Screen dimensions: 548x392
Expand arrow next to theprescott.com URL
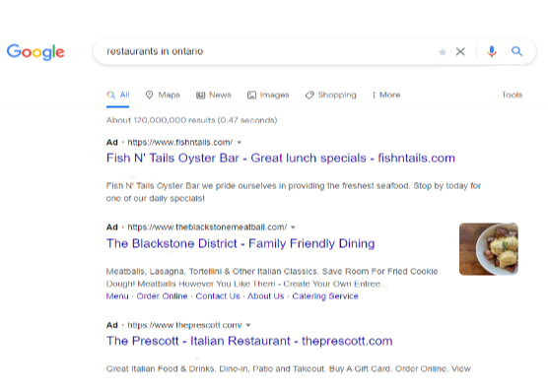pos(248,325)
